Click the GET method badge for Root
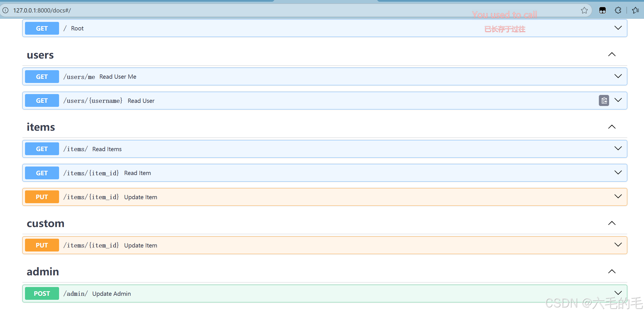This screenshot has height=314, width=644. [42, 28]
